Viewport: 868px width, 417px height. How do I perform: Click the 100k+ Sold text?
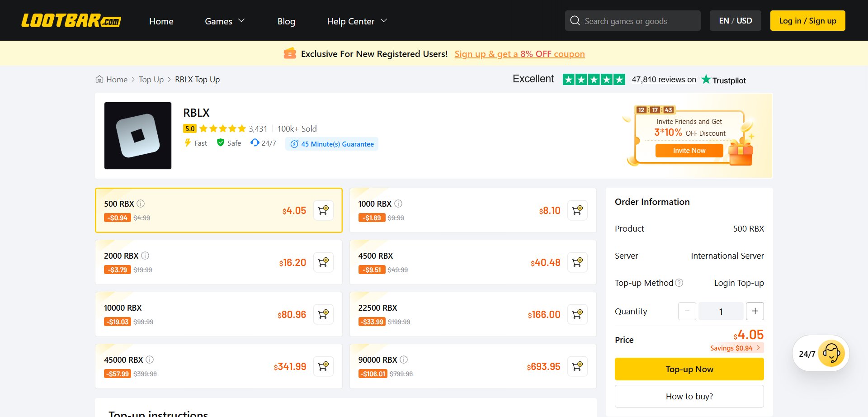[297, 128]
